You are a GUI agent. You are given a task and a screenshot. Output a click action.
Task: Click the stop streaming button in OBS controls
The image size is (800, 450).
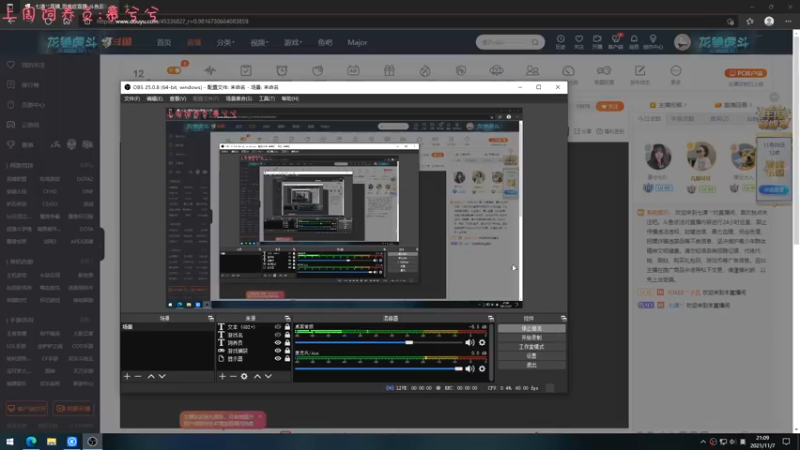point(532,329)
